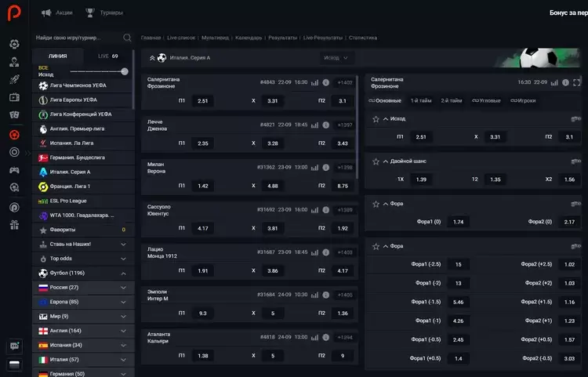Open the Угловые tab
This screenshot has height=377, width=588.
coord(486,100)
